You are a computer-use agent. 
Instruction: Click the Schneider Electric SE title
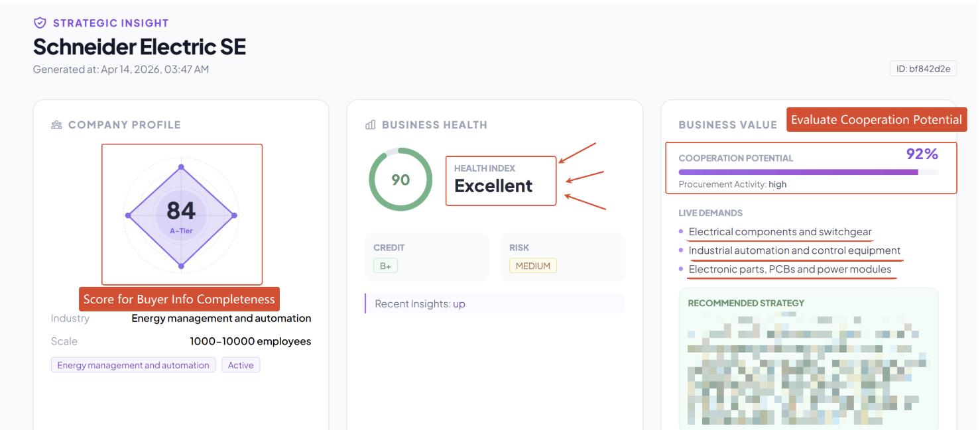139,46
